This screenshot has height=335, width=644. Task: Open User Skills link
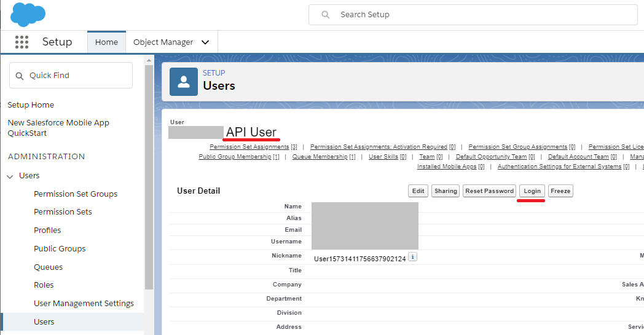pyautogui.click(x=387, y=157)
